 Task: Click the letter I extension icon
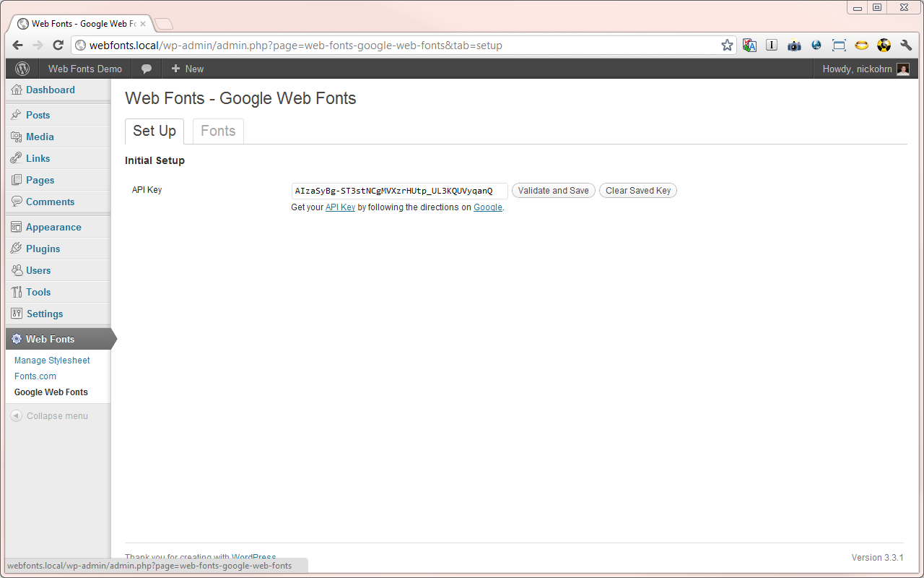(772, 45)
